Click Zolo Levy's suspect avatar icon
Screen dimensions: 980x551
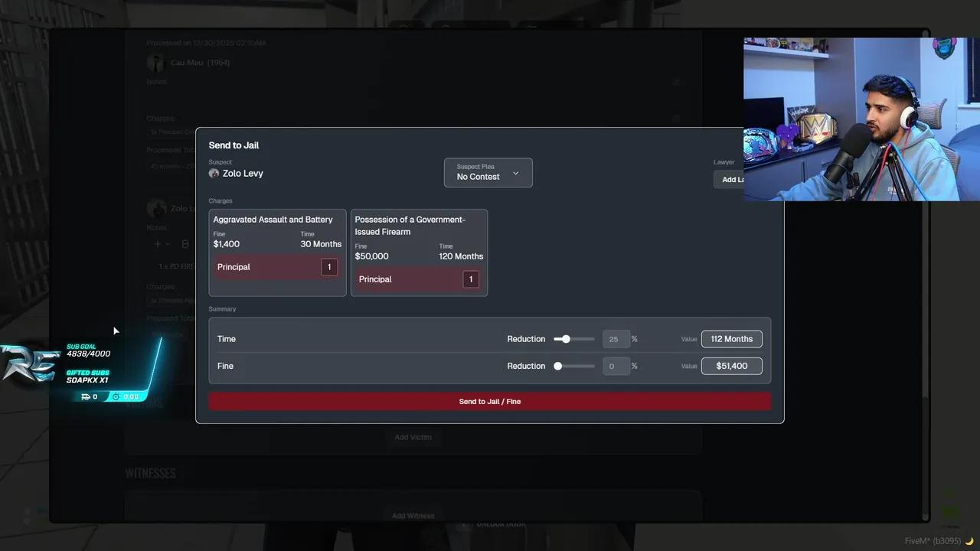coord(214,174)
